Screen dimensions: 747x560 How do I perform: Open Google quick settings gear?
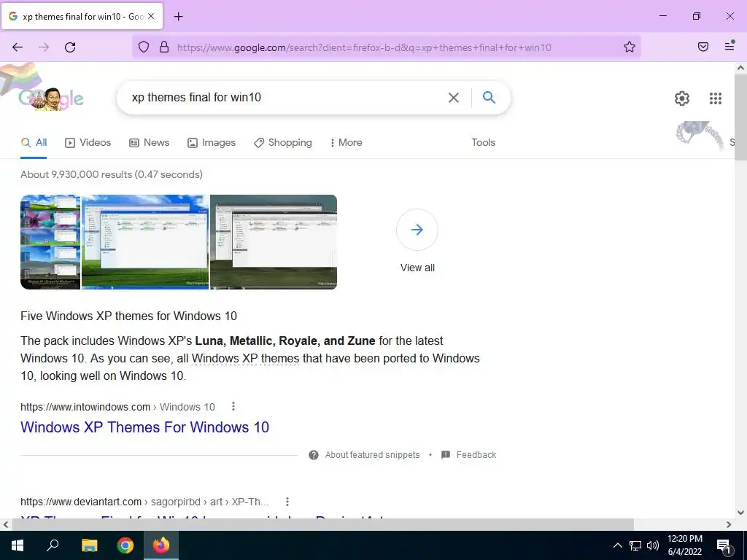[x=682, y=98]
